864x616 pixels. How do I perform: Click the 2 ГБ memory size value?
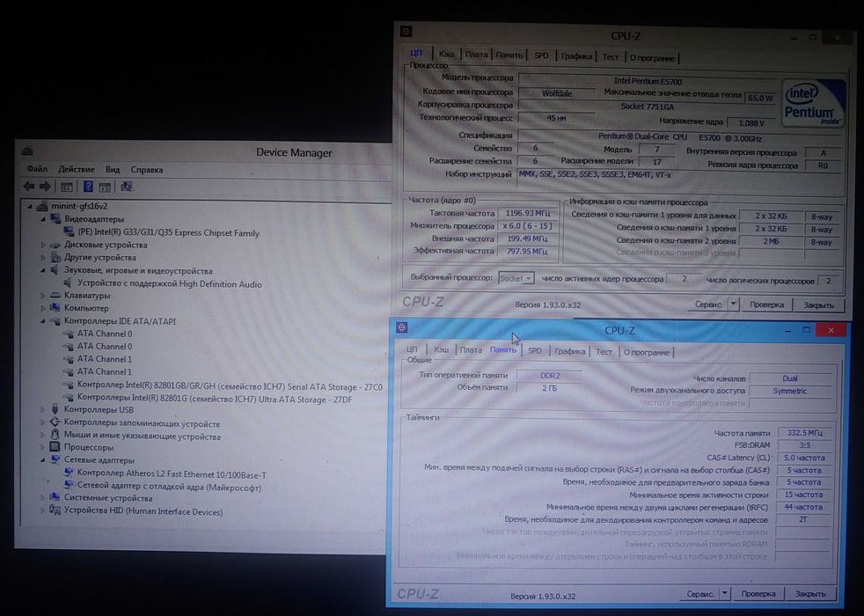pyautogui.click(x=549, y=388)
